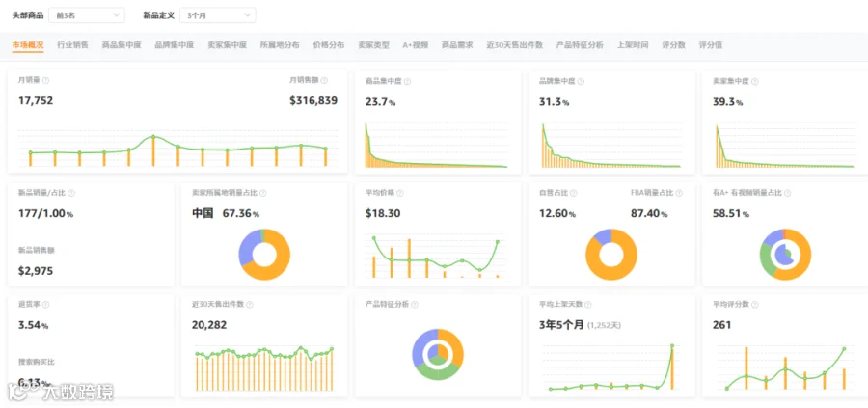
Task: Click help icon beside 退货率
Action: click(46, 305)
